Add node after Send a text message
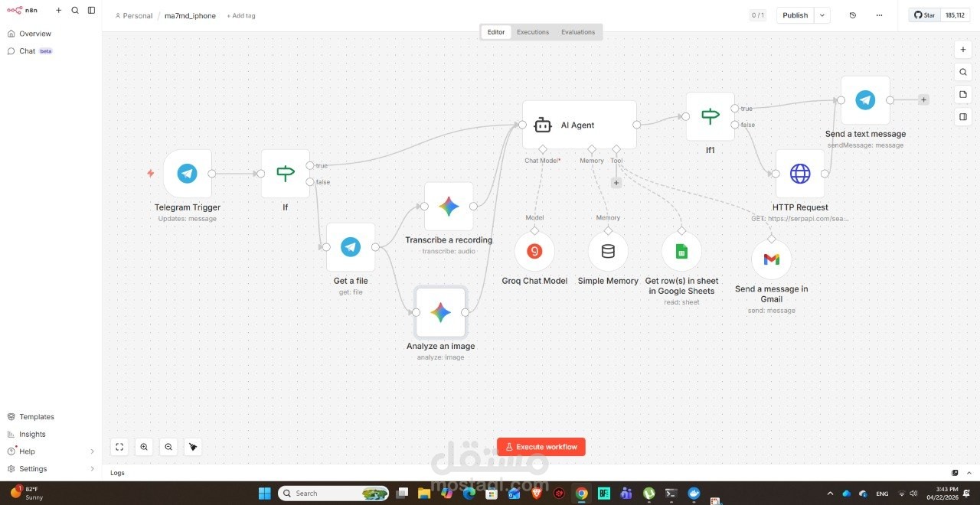This screenshot has width=980, height=505. click(x=924, y=99)
